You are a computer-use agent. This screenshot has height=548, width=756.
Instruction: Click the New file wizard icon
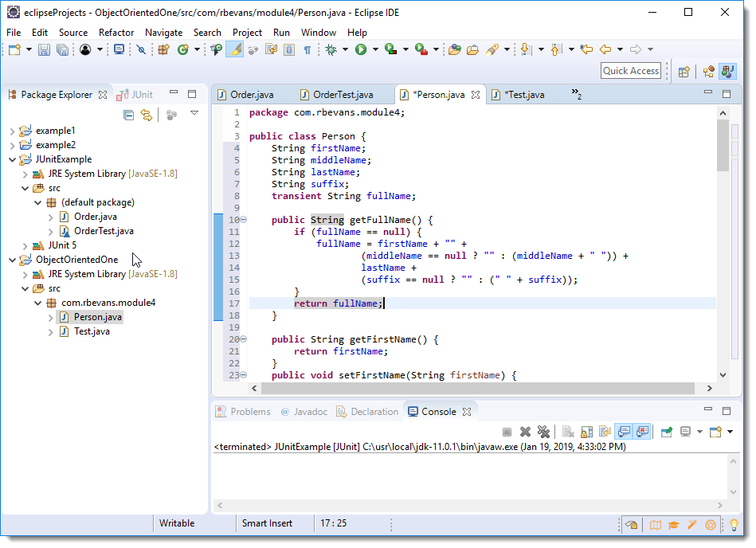click(x=14, y=49)
